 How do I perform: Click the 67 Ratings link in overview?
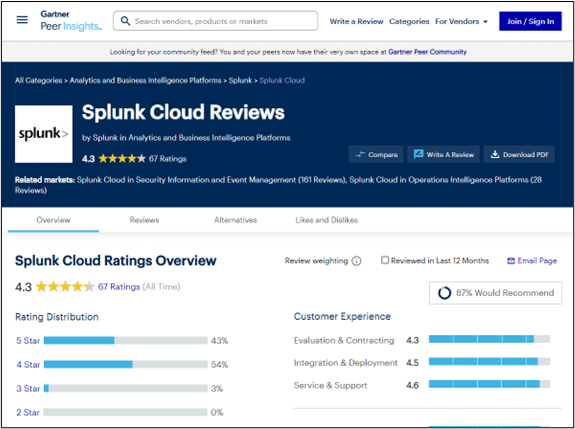(x=119, y=287)
